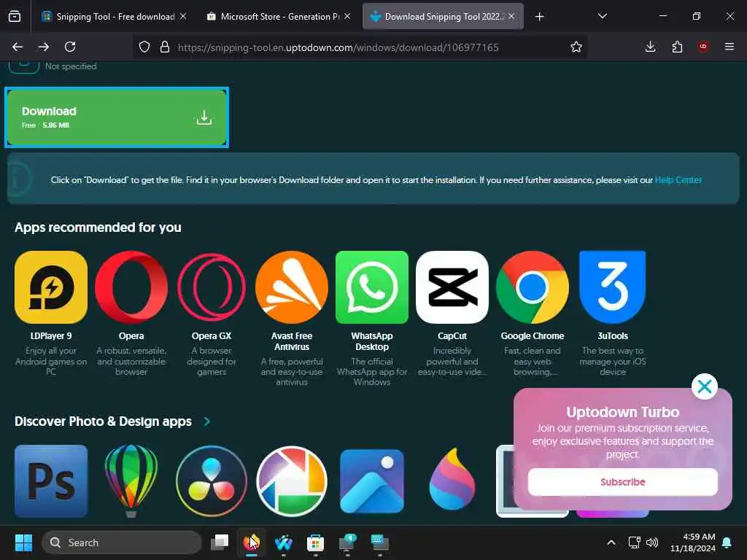The height and width of the screenshot is (560, 747).
Task: Click the URL address field
Action: [338, 47]
